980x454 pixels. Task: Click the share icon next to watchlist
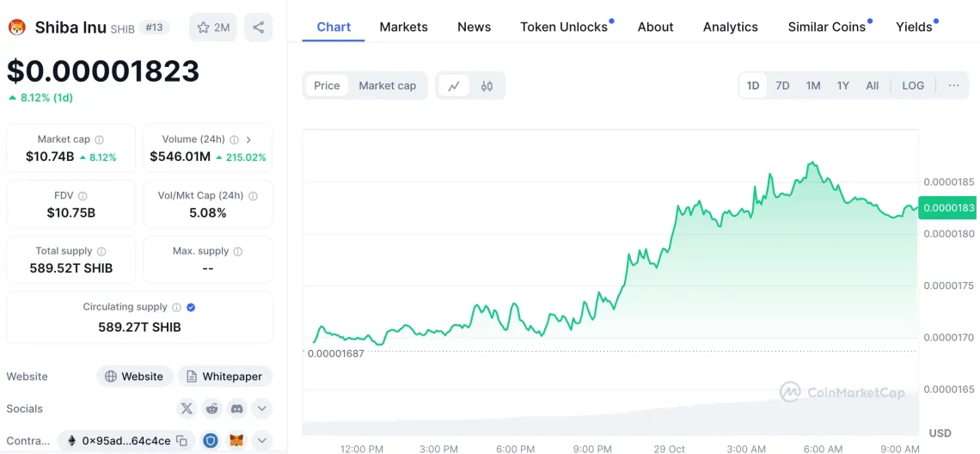[x=258, y=28]
